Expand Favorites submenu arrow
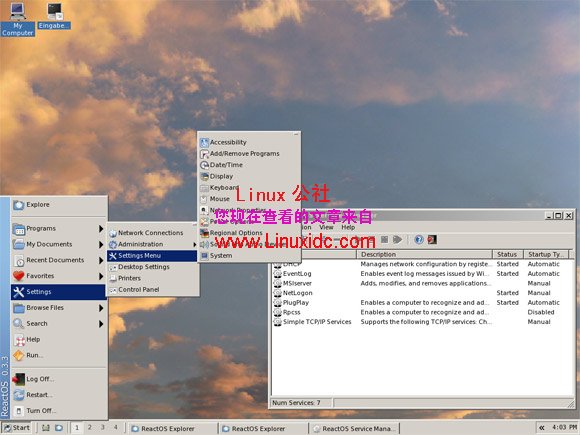580x435 pixels. pos(101,276)
